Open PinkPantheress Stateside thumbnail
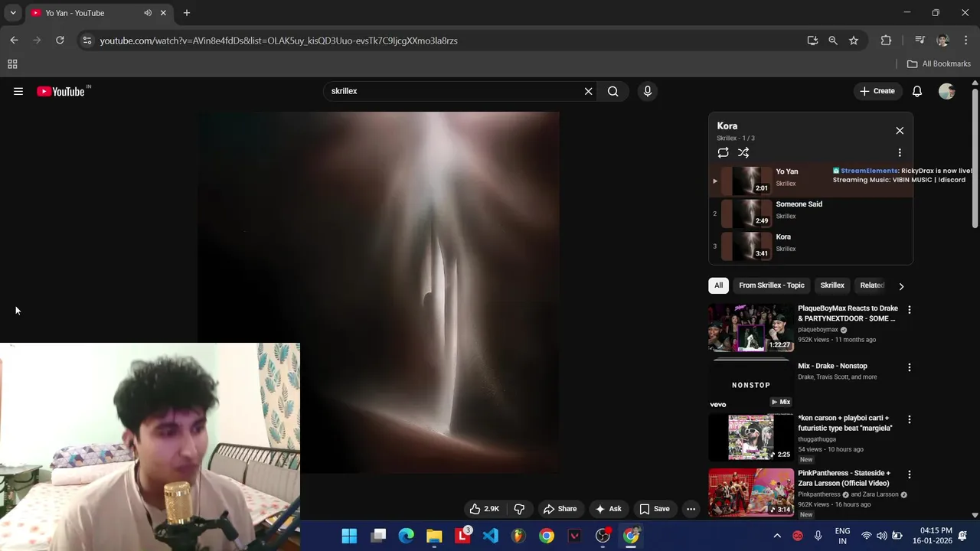The image size is (980, 551). click(x=751, y=493)
